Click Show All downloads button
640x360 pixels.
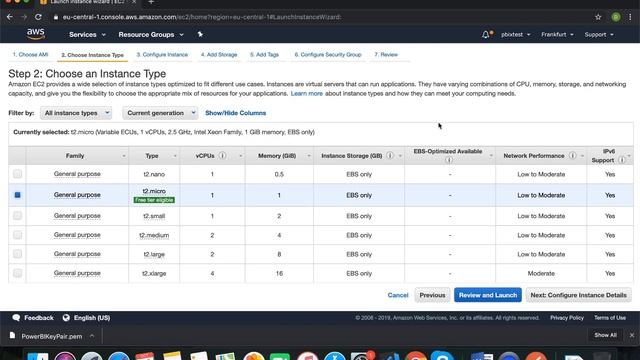605,335
